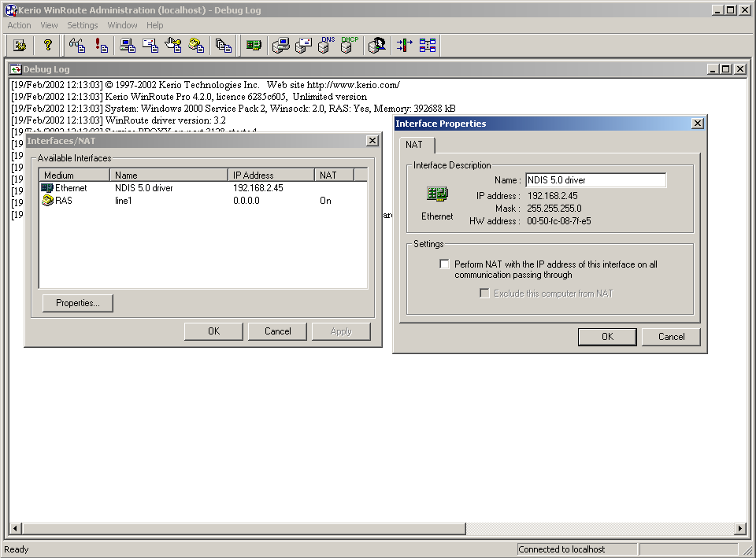Click the horizontal scrollbar thumb in Debug Log

(244, 529)
